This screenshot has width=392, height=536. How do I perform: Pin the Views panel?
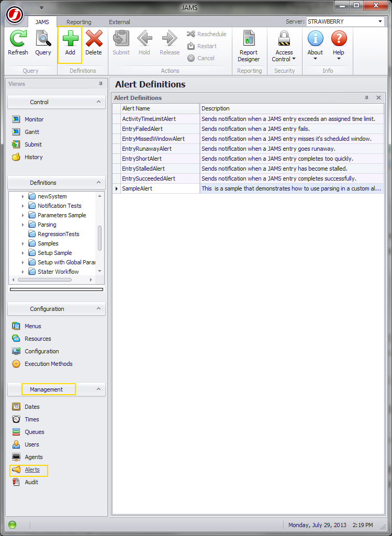100,84
